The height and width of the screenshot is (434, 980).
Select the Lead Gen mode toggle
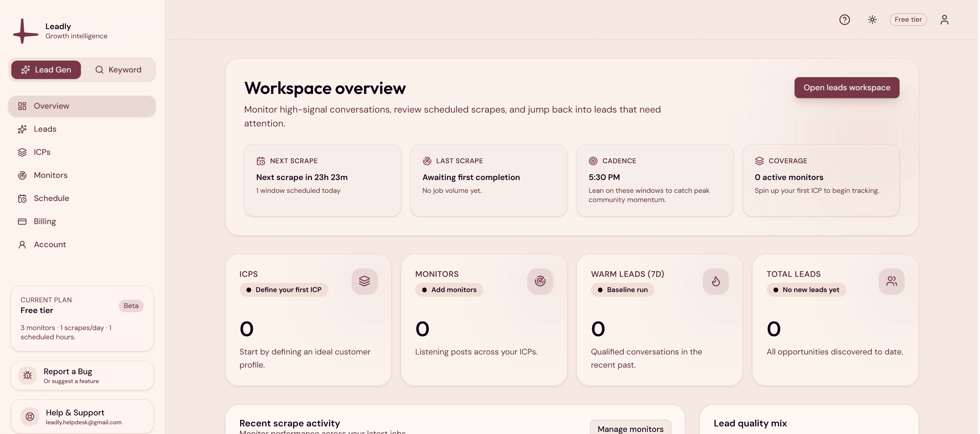46,70
